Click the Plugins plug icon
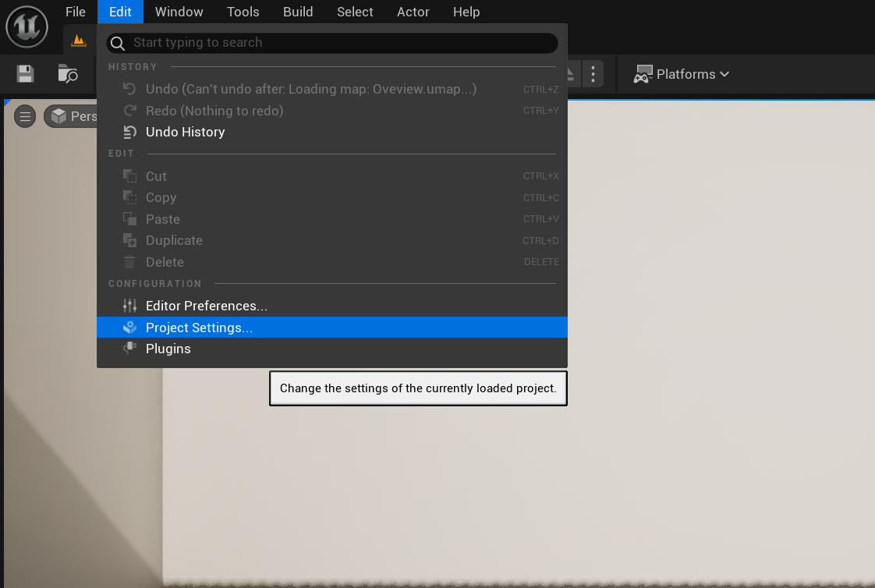The image size is (875, 588). 129,349
